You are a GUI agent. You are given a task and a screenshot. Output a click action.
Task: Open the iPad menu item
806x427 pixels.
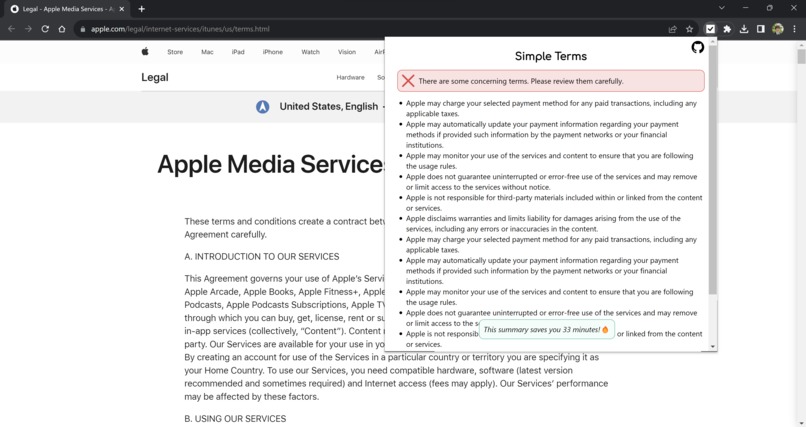[238, 52]
